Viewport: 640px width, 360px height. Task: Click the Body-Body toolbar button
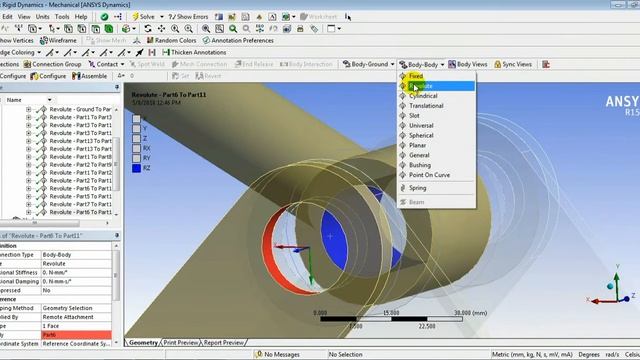(x=422, y=64)
